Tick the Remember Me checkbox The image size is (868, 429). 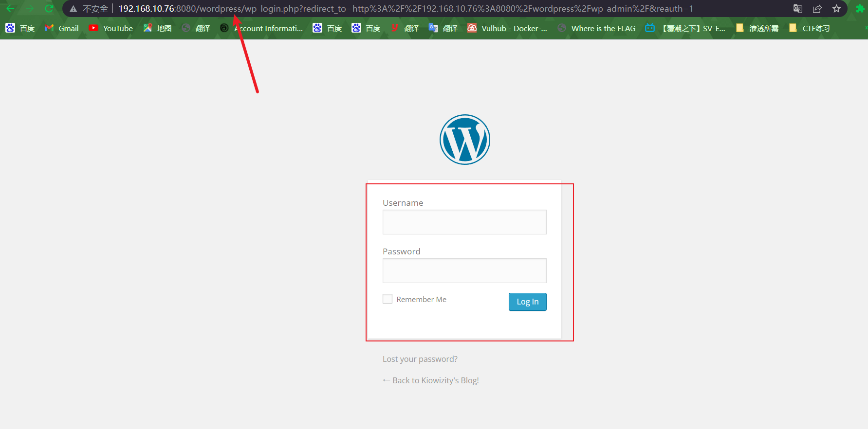pyautogui.click(x=388, y=299)
